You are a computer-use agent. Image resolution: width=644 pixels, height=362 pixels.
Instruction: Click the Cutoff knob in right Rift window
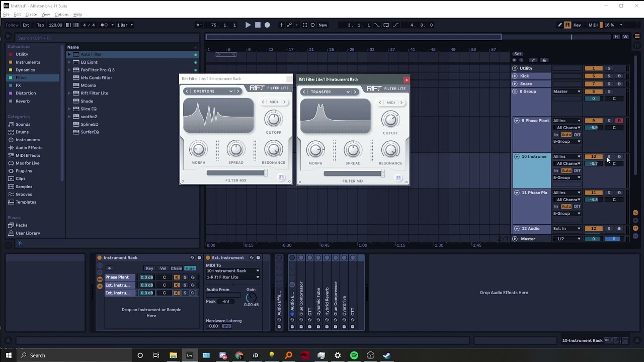pyautogui.click(x=390, y=119)
